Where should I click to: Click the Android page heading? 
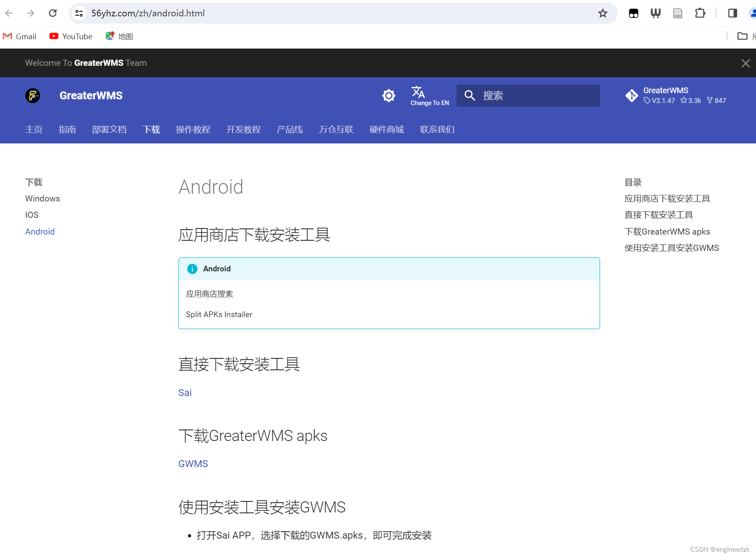pos(211,187)
